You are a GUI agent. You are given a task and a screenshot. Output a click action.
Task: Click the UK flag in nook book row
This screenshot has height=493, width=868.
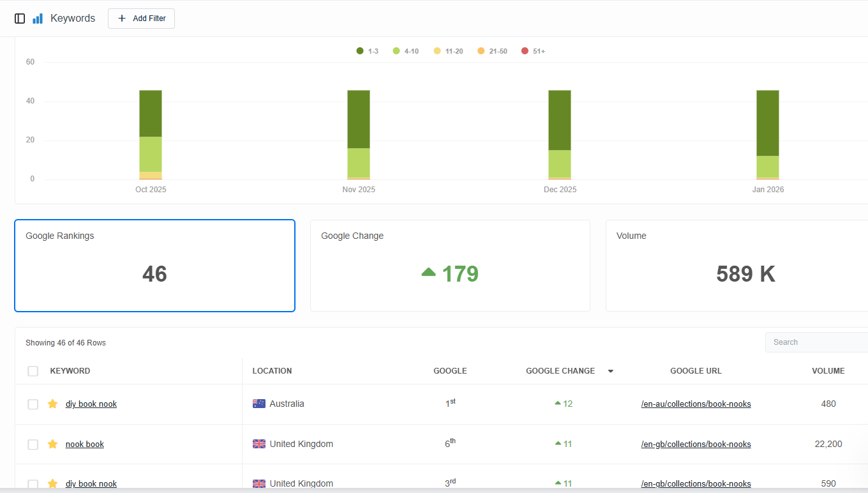(259, 444)
